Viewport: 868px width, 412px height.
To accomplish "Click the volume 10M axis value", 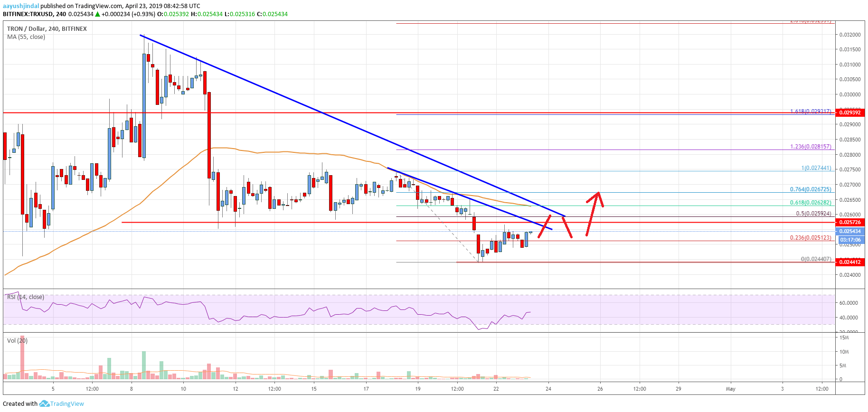I will click(x=844, y=352).
